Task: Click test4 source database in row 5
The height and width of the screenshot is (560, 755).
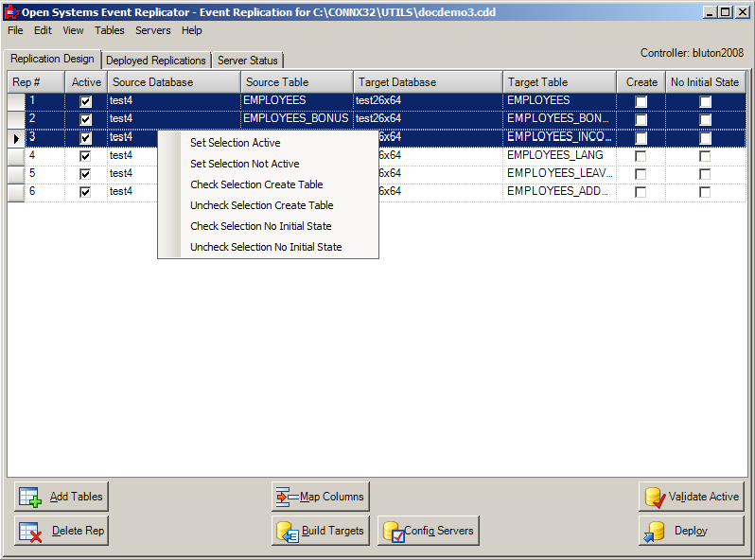Action: [132, 173]
